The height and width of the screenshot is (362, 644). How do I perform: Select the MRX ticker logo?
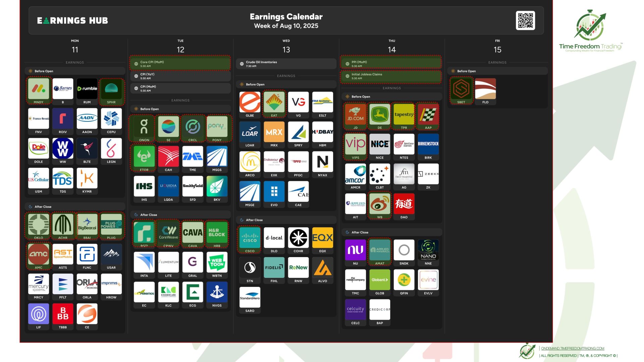[x=274, y=132]
